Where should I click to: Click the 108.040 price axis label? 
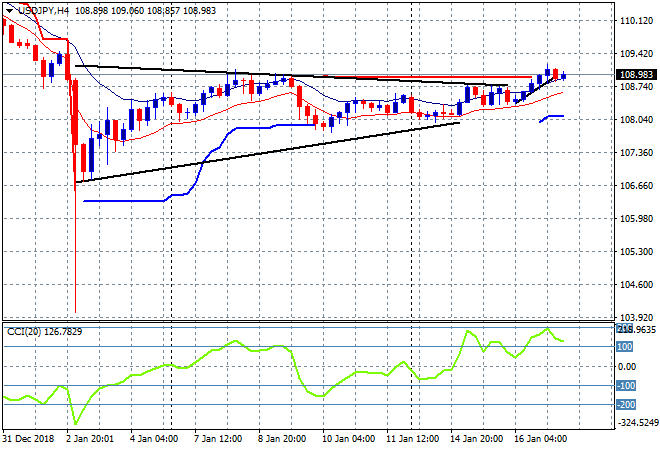point(636,120)
